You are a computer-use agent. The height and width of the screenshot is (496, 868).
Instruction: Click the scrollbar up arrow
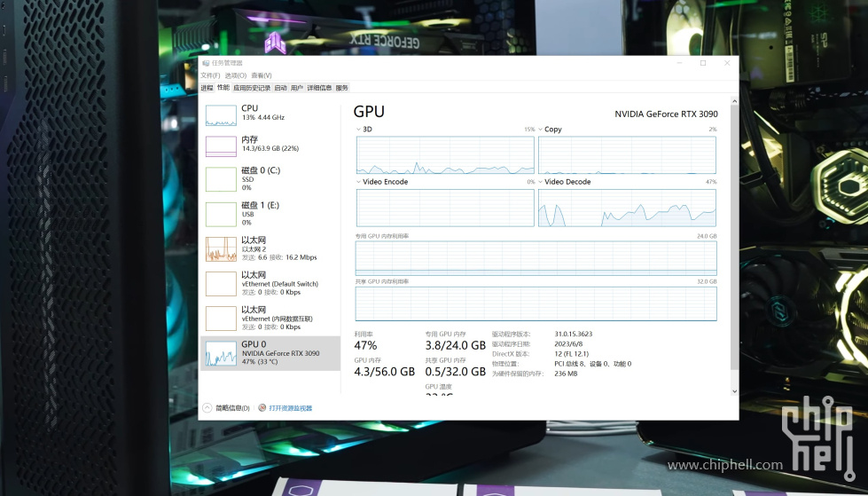[735, 101]
